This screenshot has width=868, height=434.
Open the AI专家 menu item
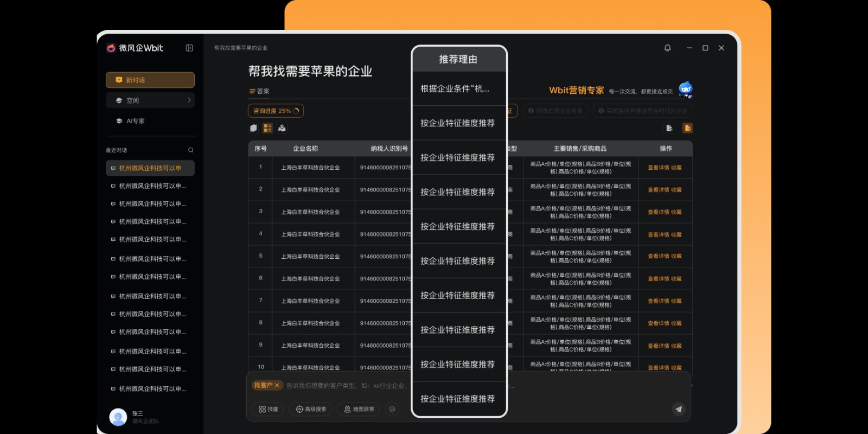(x=135, y=121)
